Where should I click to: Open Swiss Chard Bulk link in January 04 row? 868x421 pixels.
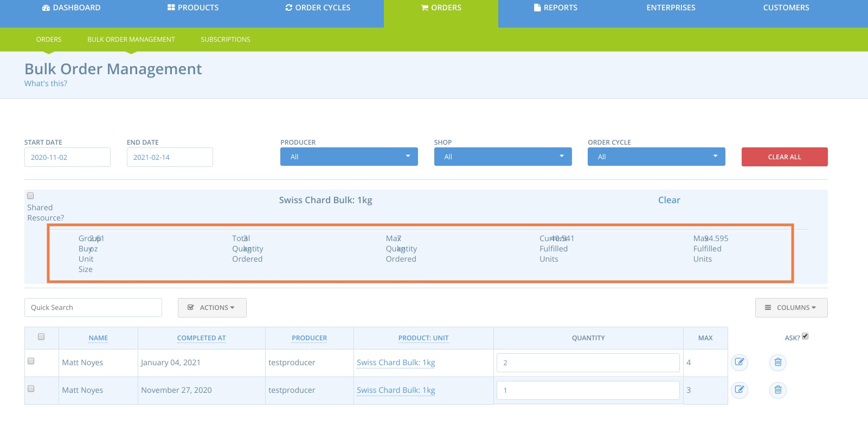396,362
